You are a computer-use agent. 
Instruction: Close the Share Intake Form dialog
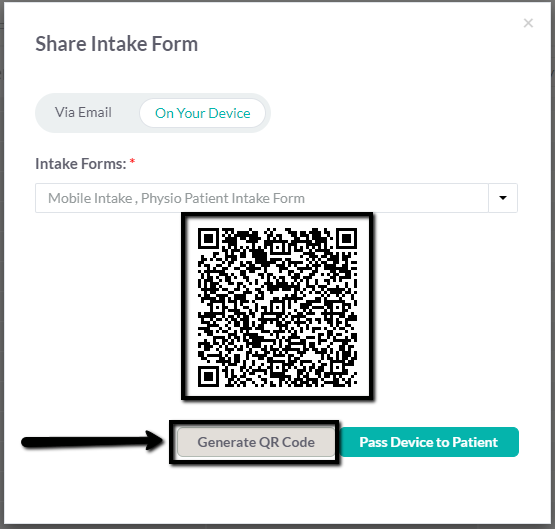(x=528, y=23)
